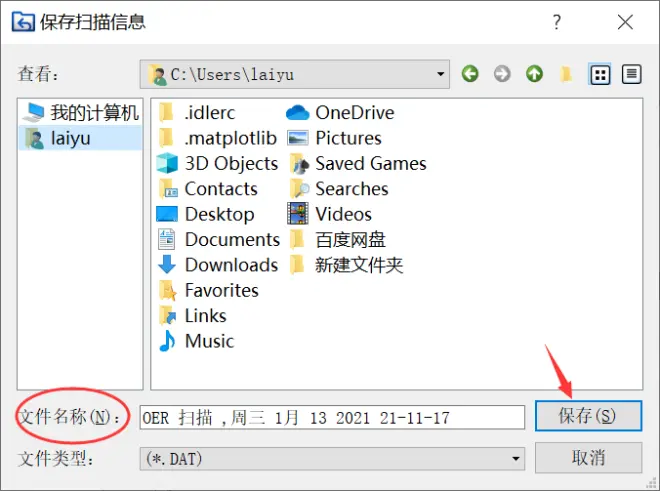Image resolution: width=660 pixels, height=491 pixels.
Task: Select the 百度网盘 folder
Action: [338, 240]
